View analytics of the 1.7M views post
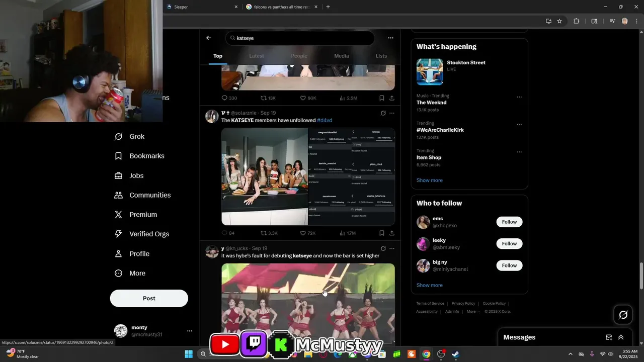The width and height of the screenshot is (644, 362). [348, 233]
